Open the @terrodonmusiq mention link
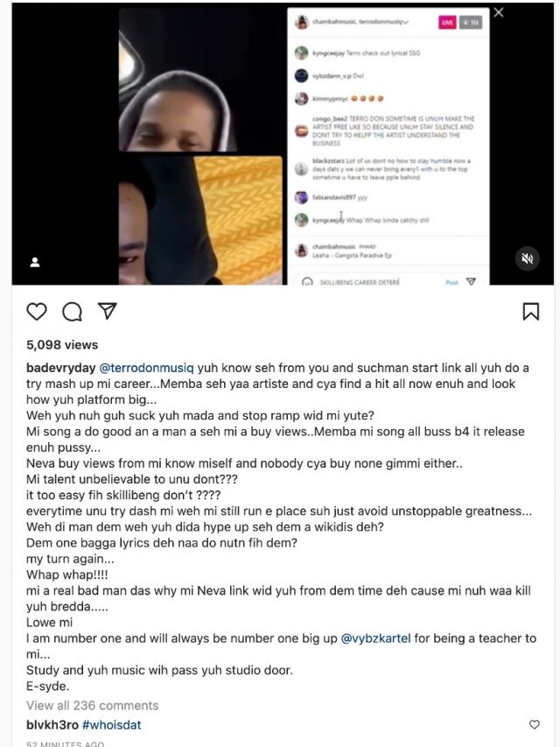 (x=146, y=368)
